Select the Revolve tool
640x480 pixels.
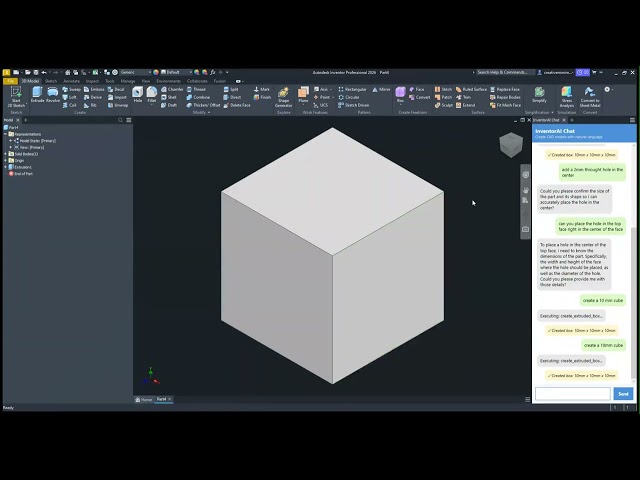coord(53,95)
